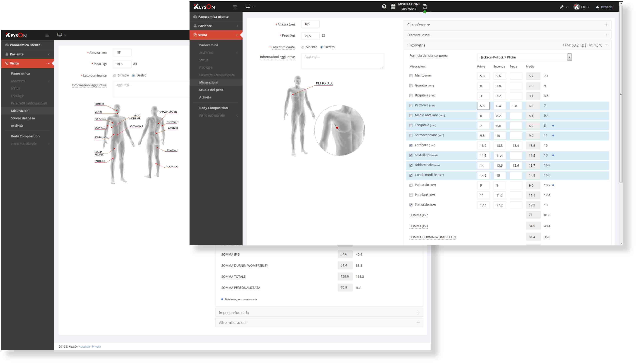Click the SOMMA DURNIN-WOMERSELEY label in front window
This screenshot has width=637, height=364.
433,237
